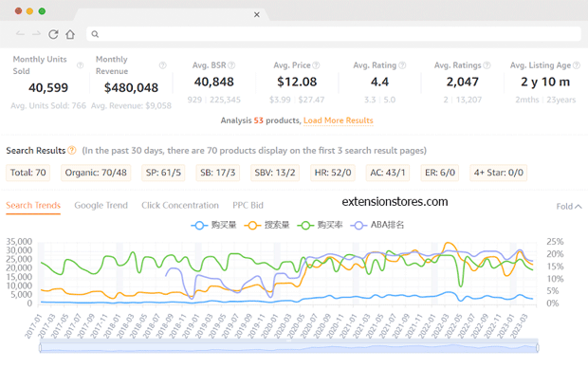Hide the ABA排名 series in legend
588x368 pixels.
pos(377,225)
